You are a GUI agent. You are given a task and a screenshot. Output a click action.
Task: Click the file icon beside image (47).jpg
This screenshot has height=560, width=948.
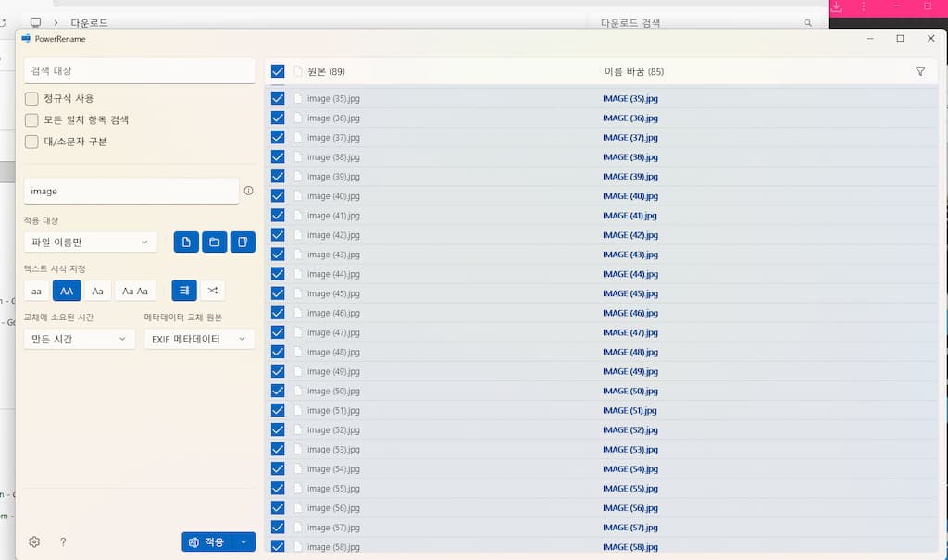pyautogui.click(x=298, y=332)
